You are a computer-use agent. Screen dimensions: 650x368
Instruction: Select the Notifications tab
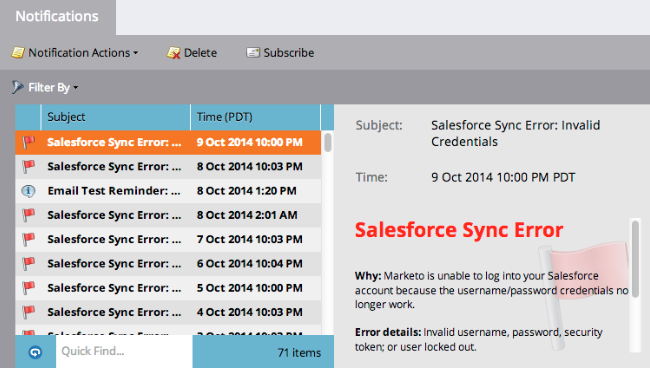pos(57,16)
